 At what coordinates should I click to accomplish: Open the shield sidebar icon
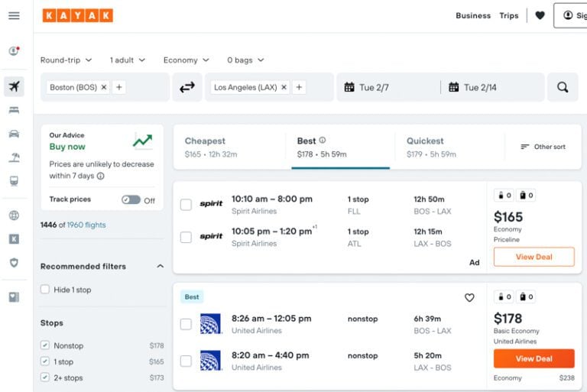pyautogui.click(x=15, y=262)
